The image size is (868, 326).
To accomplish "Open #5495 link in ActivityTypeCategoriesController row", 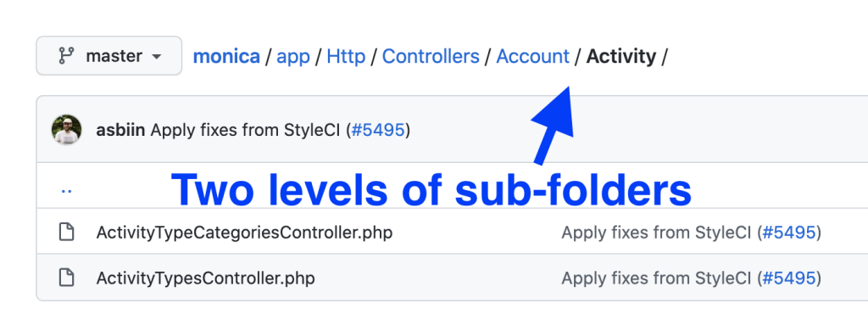I will pyautogui.click(x=789, y=233).
